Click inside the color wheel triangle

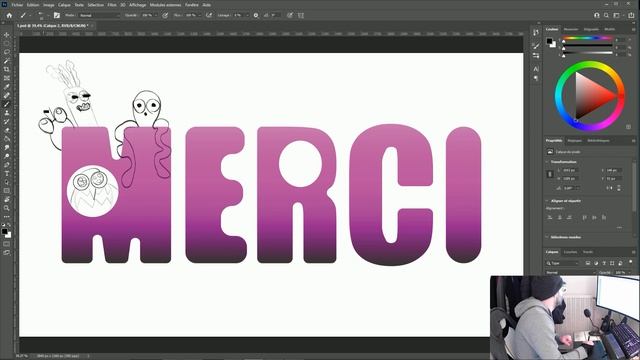[x=592, y=96]
